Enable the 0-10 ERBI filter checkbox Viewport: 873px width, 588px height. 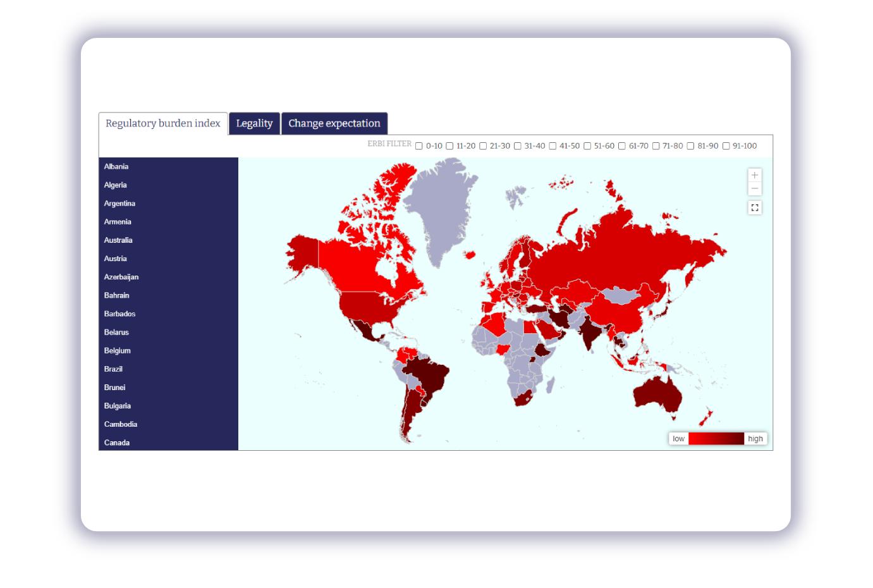[419, 146]
